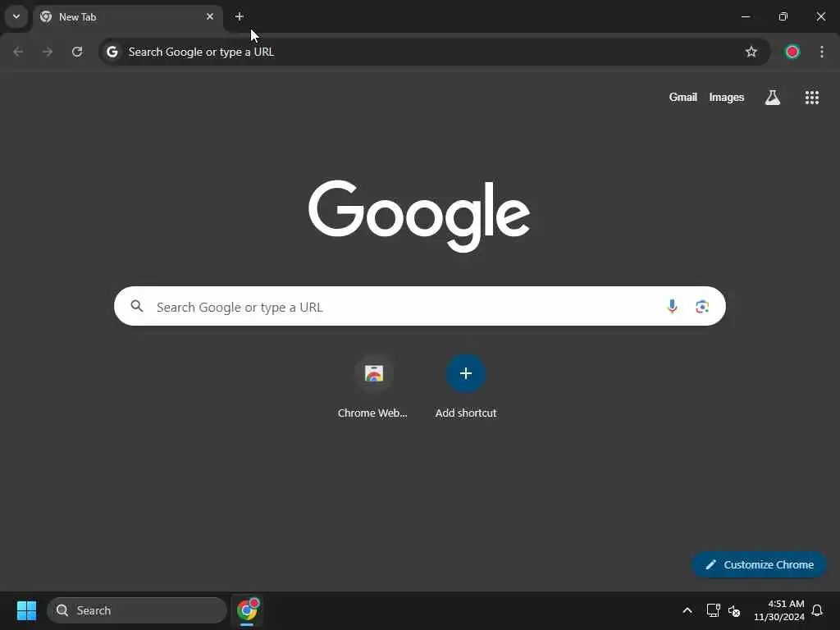
Task: Open the notifications bell icon
Action: [817, 610]
